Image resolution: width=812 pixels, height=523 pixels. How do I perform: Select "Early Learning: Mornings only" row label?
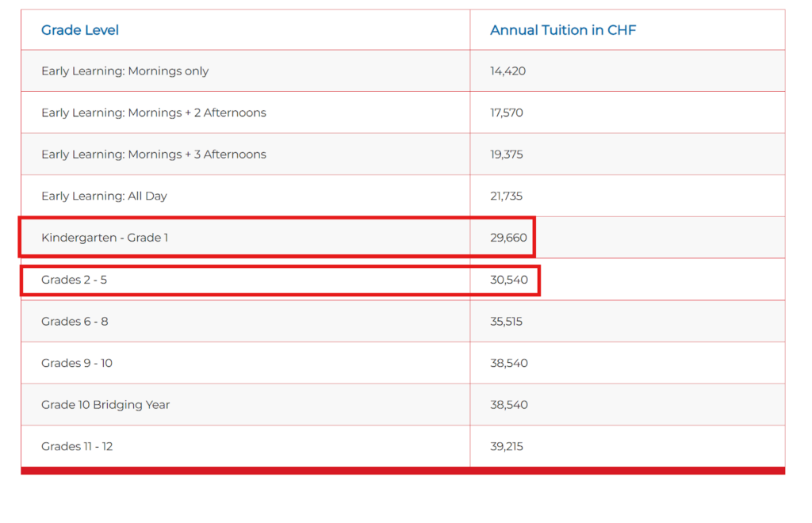(124, 71)
